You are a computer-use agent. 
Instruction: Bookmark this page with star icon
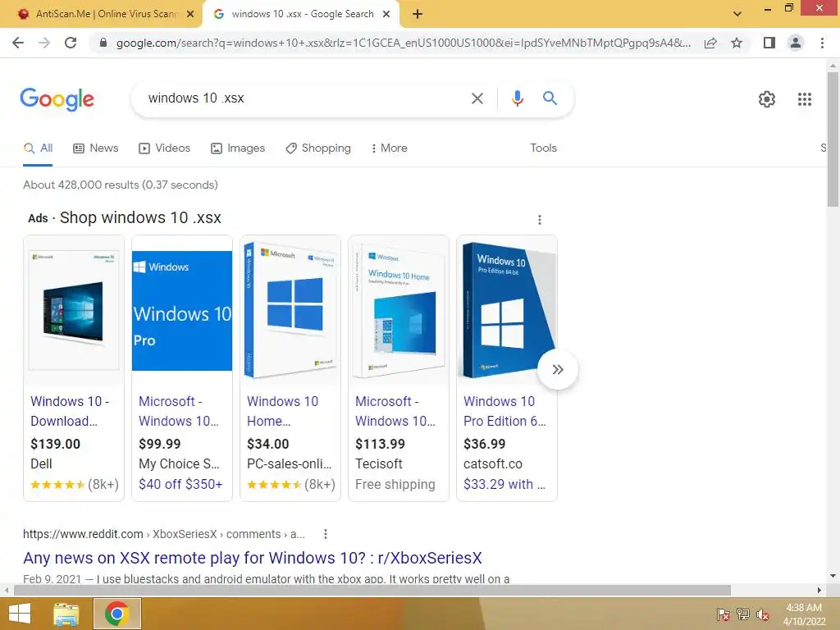(x=737, y=43)
